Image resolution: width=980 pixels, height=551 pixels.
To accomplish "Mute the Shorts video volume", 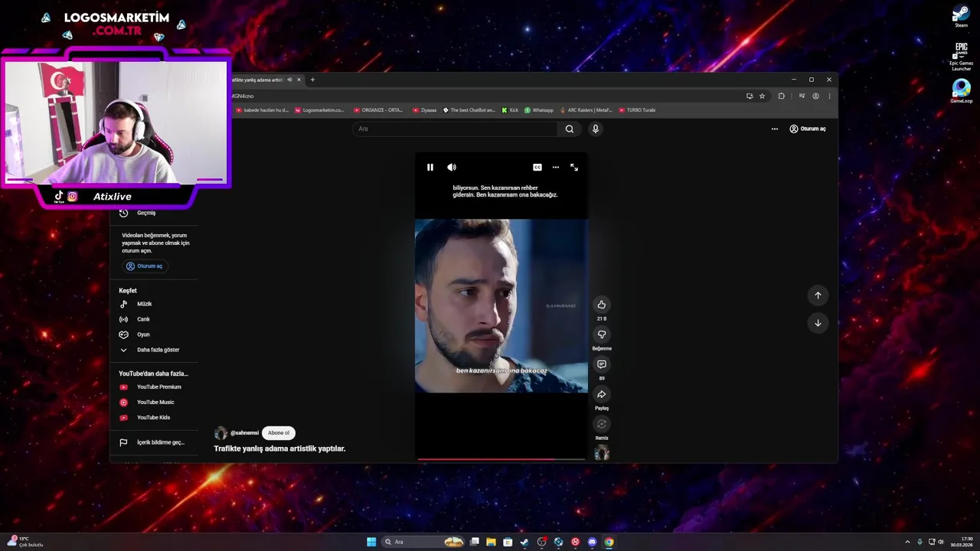I will [452, 167].
